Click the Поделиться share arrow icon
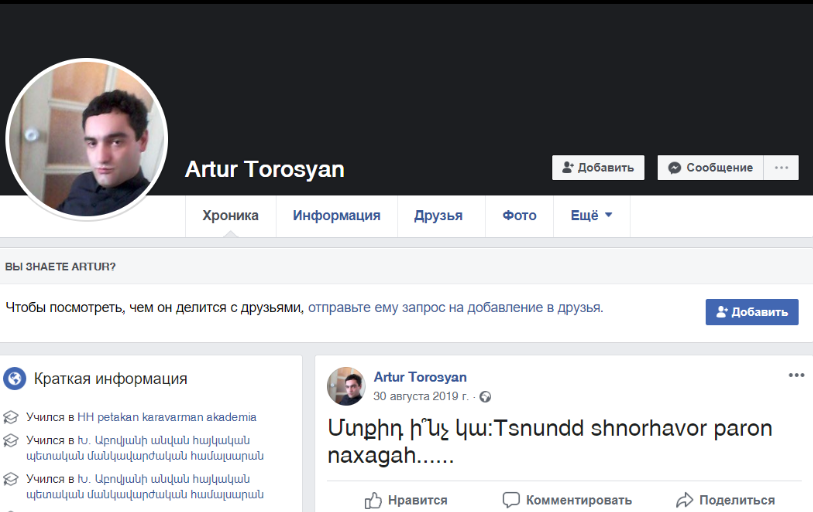Viewport: 813px width, 512px height. pyautogui.click(x=685, y=500)
